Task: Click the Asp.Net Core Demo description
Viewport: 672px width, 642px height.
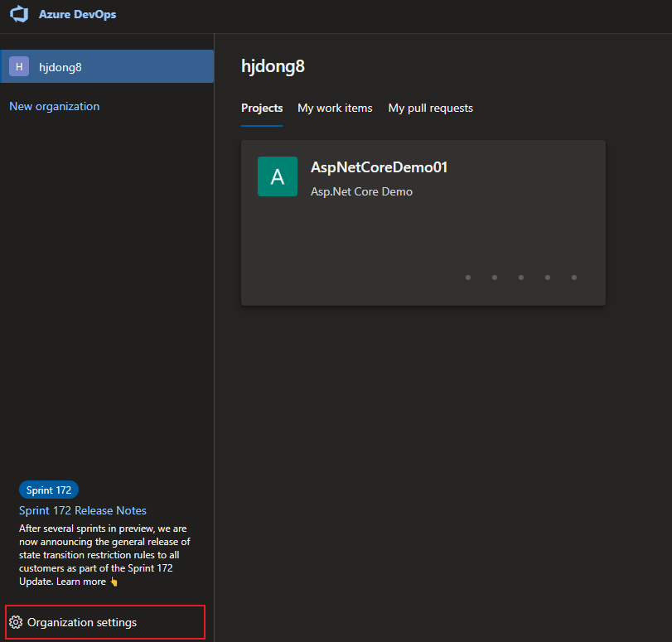Action: pyautogui.click(x=361, y=191)
